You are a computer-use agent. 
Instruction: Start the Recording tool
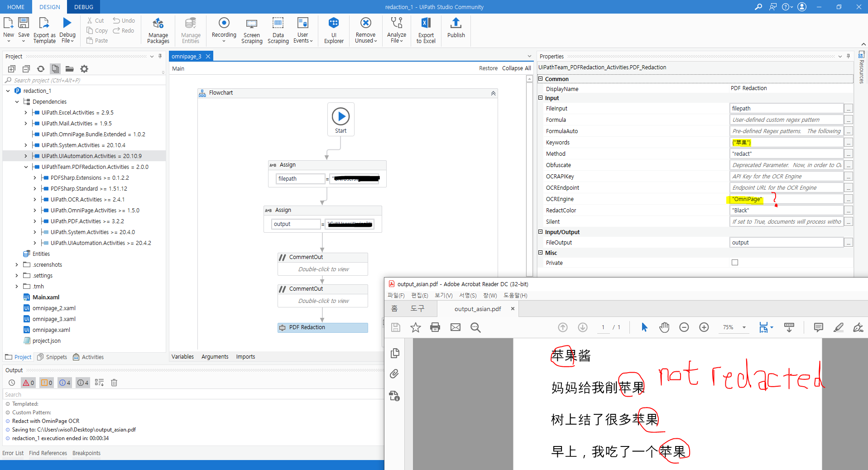tap(224, 23)
